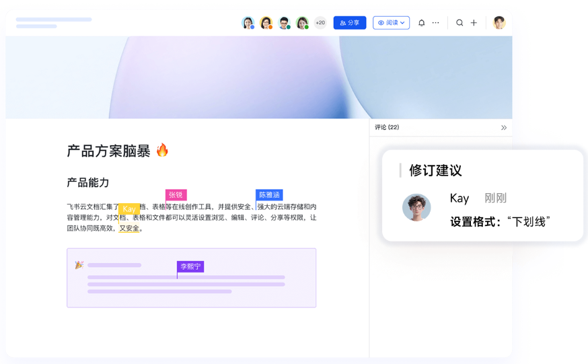
Task: Click the collaborator avatar with orange dot
Action: [x=266, y=23]
